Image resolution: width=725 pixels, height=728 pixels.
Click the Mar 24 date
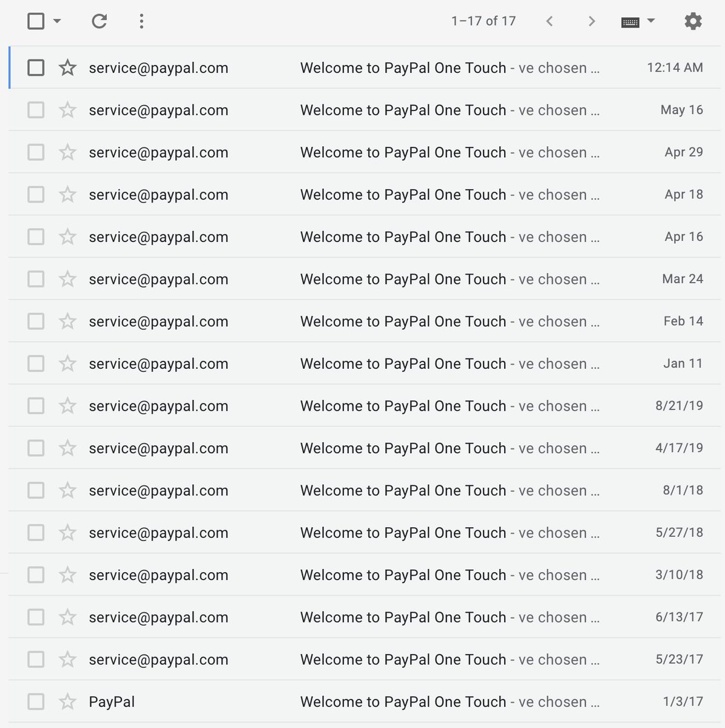point(683,278)
